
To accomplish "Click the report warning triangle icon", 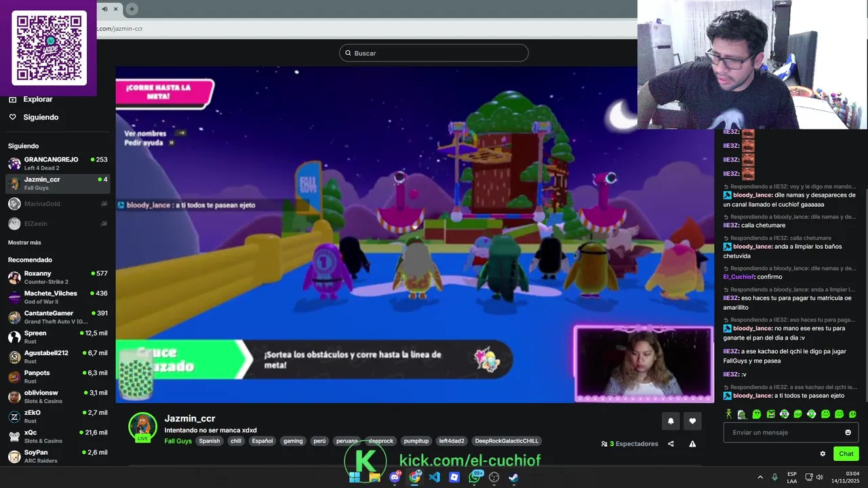I will [x=692, y=444].
